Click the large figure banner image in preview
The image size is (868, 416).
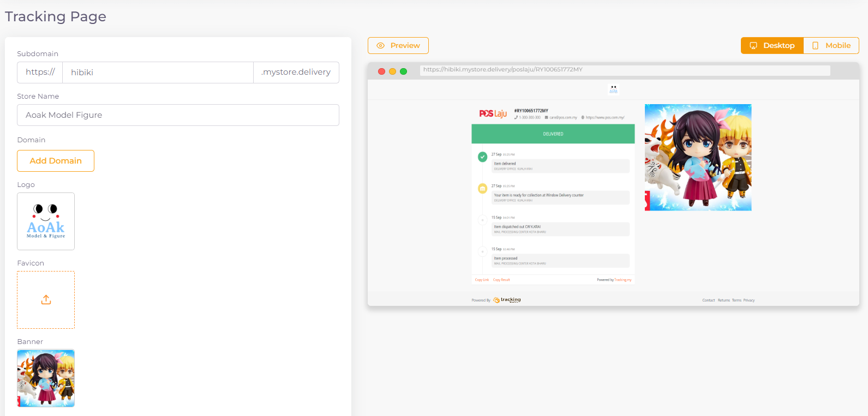coord(698,158)
